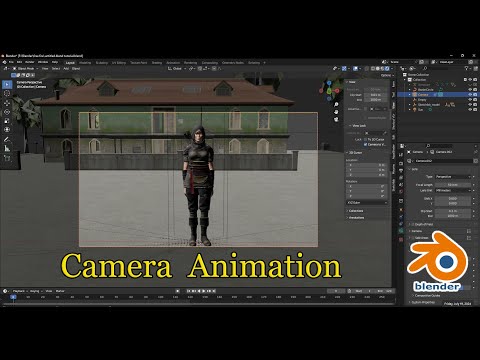Uncheck Camera to View lock
Viewport: 480px width, 360px height.
366,144
